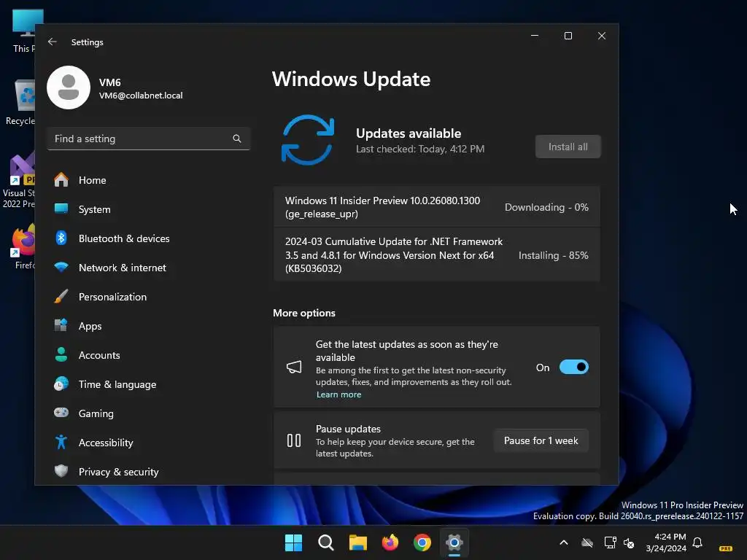Viewport: 747px width, 560px height.
Task: Open the Windows Start menu
Action: coord(293,542)
